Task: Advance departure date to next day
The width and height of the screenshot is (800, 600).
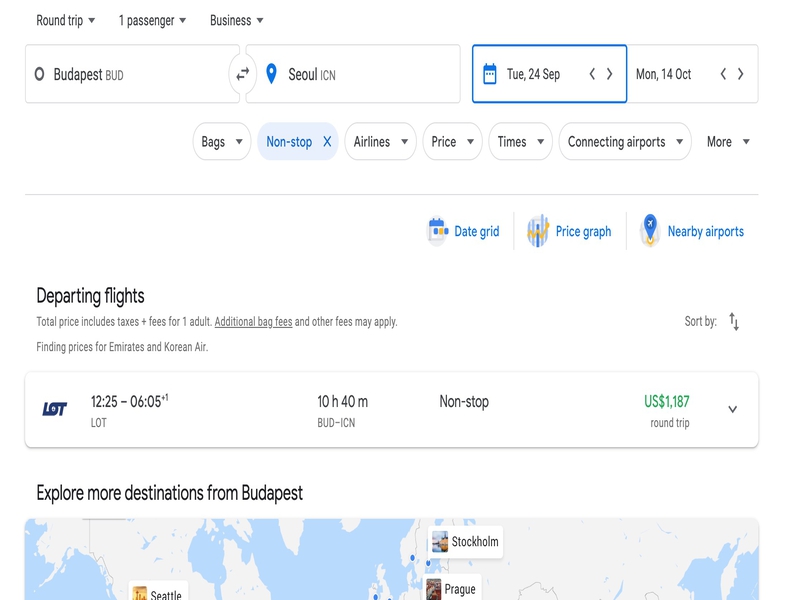Action: click(610, 74)
